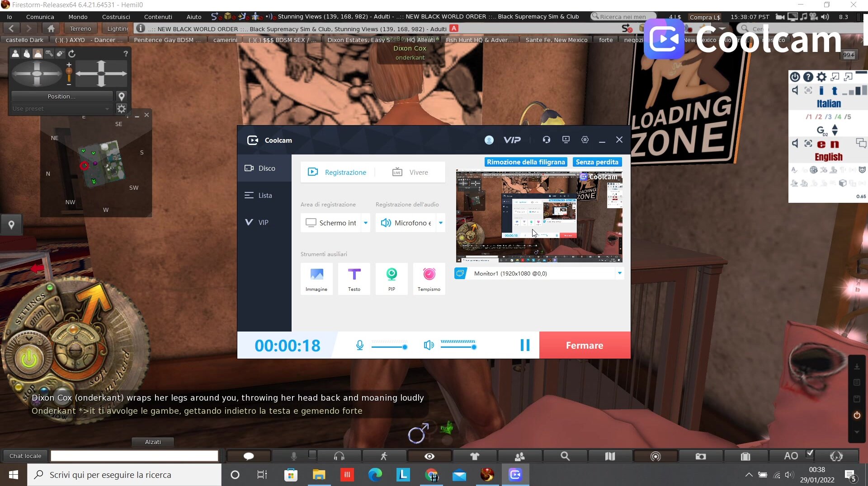This screenshot has width=868, height=486.
Task: Toggle the microphone recording icon
Action: pyautogui.click(x=359, y=346)
